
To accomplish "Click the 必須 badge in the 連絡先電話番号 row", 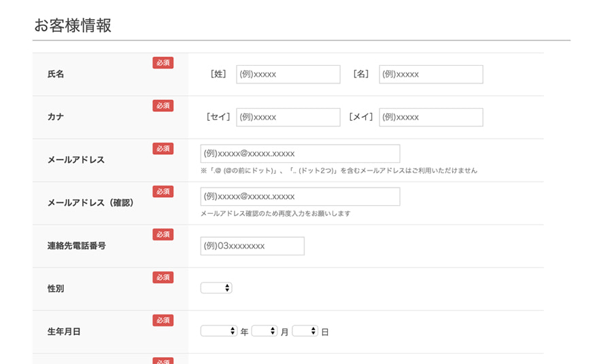I will pos(163,234).
